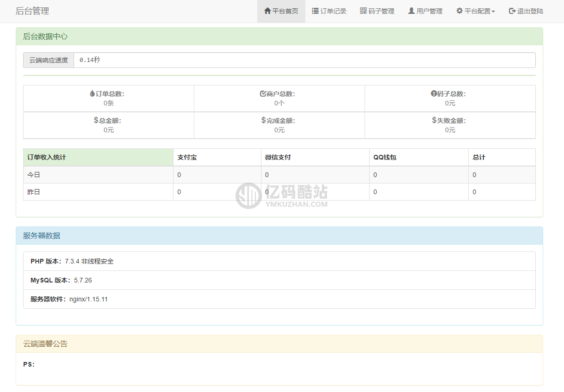Click the PS: announcement text
Image resolution: width=564 pixels, height=392 pixels.
pyautogui.click(x=29, y=364)
